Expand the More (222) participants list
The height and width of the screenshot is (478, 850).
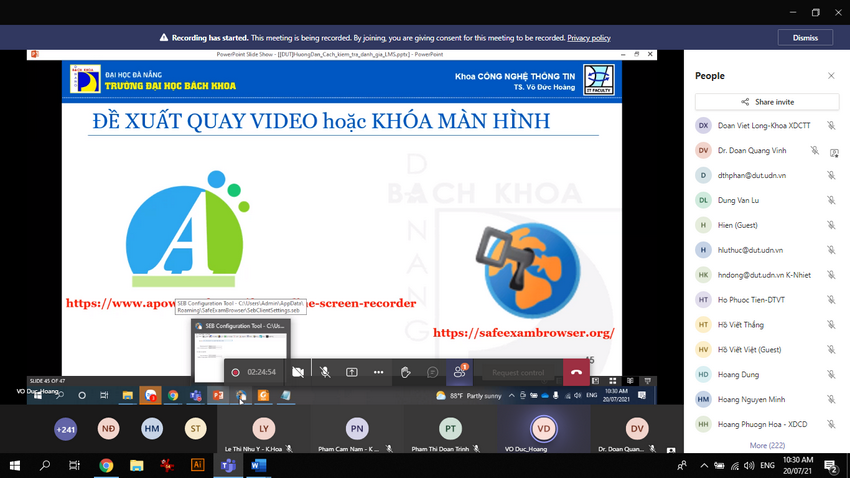coord(767,445)
